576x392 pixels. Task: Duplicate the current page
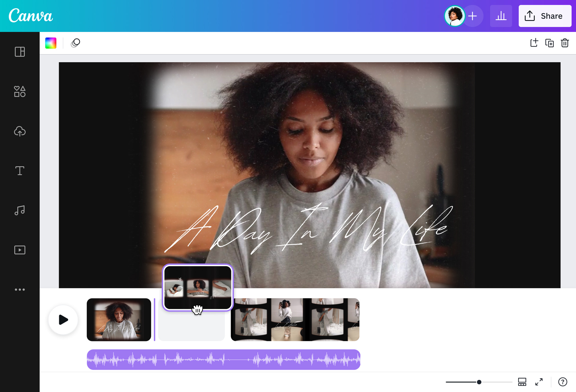(x=549, y=43)
